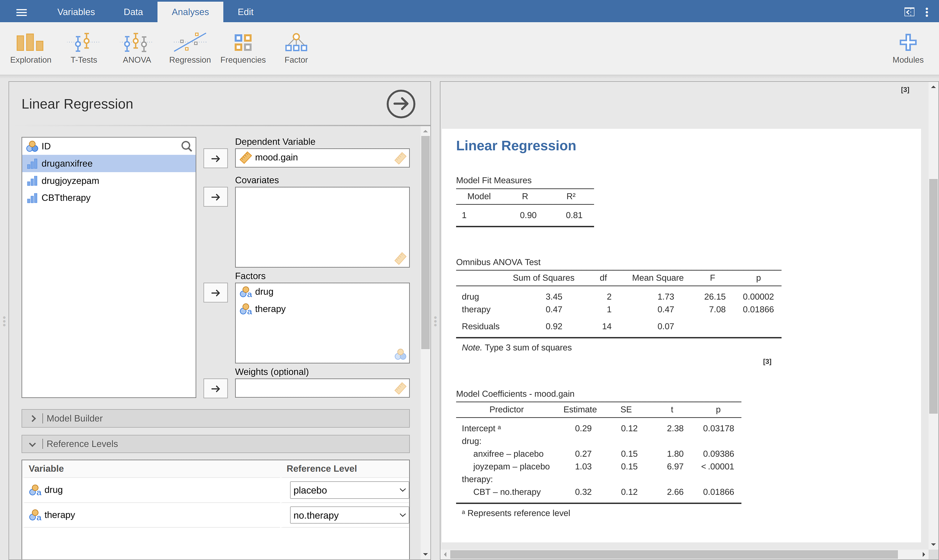Move variable to Covariates with arrow
939x560 pixels.
(x=216, y=197)
